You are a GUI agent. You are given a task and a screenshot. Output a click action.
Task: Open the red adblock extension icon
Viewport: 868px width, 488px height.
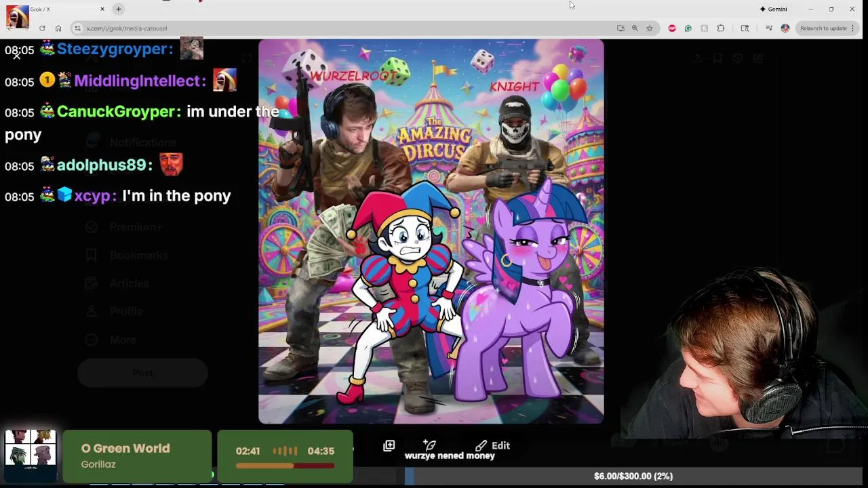click(672, 28)
